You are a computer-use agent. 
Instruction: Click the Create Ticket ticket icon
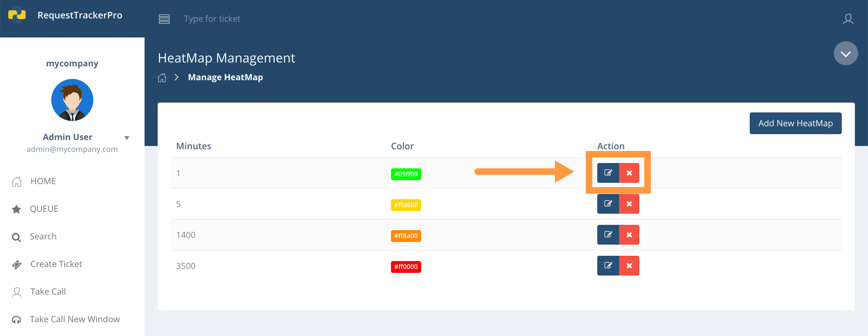click(x=17, y=265)
